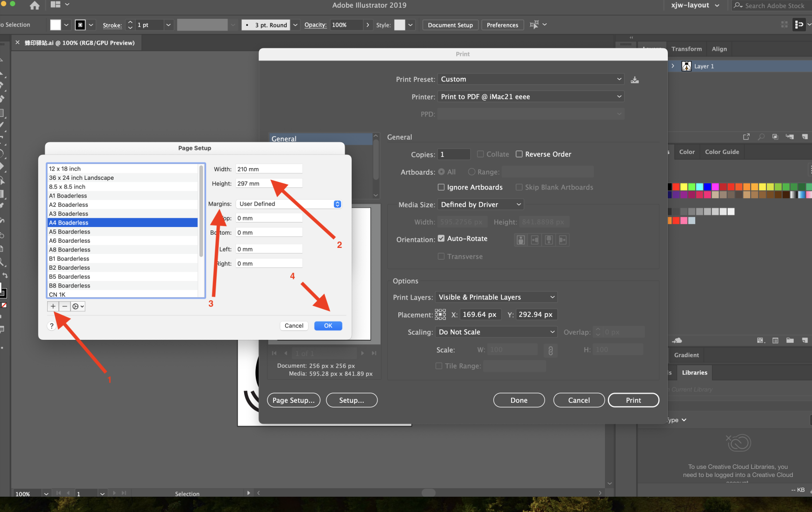Click Layer 1 thumbnail in Layers panel

686,66
